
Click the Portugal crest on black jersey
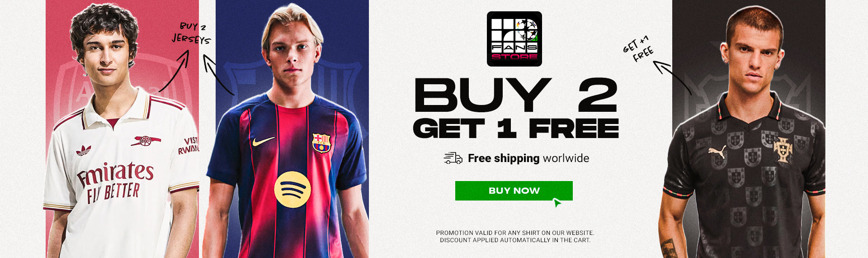[782, 150]
